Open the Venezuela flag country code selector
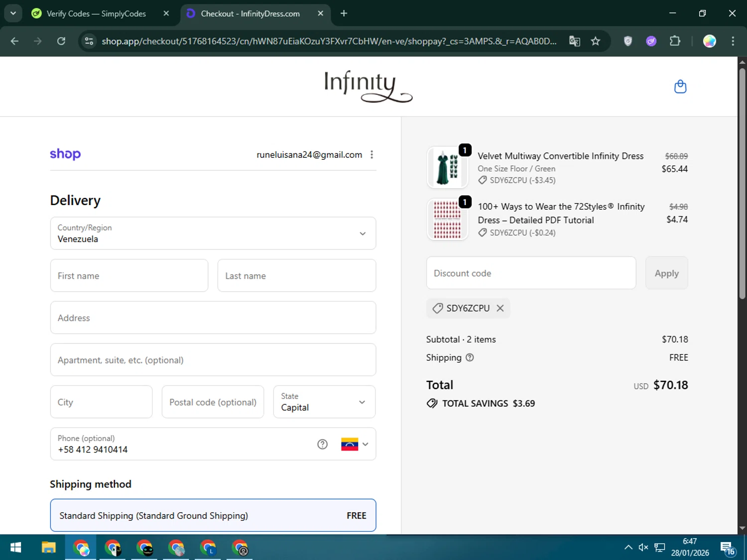Viewport: 747px width, 560px height. [x=355, y=444]
